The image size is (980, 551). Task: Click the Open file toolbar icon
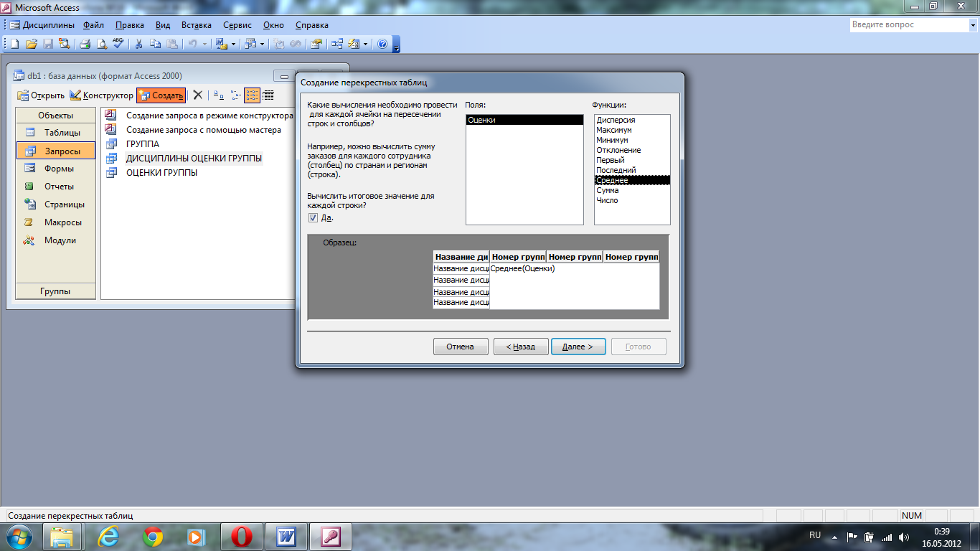(32, 44)
